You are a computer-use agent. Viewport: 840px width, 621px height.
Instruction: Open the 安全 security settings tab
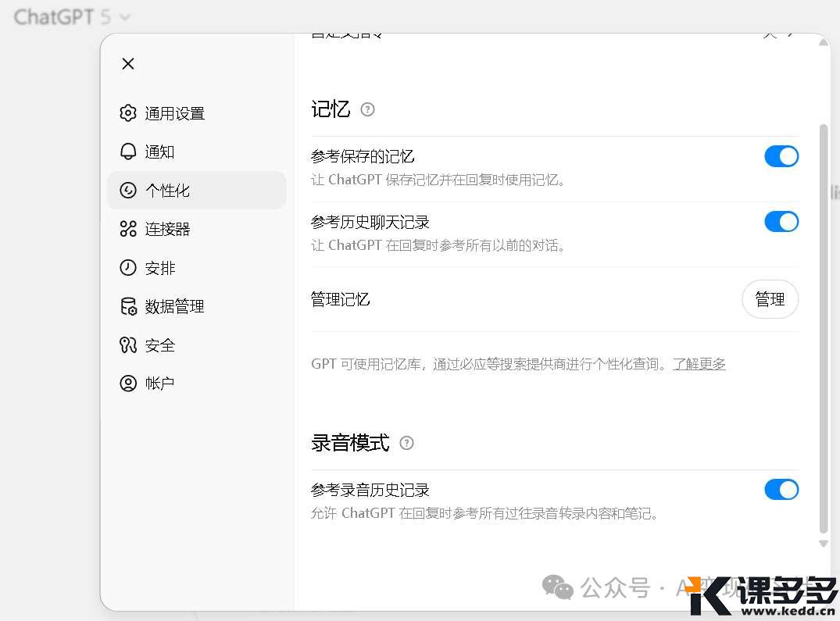coord(159,345)
